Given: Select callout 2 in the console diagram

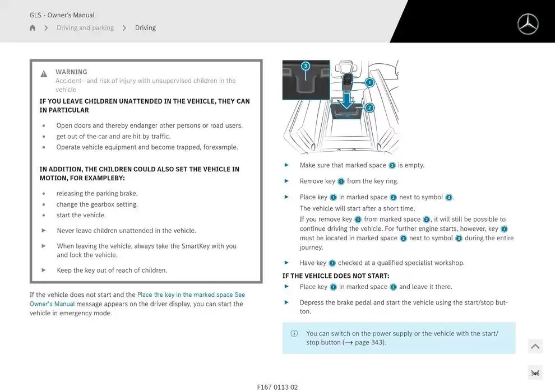Looking at the screenshot, I should (x=369, y=108).
